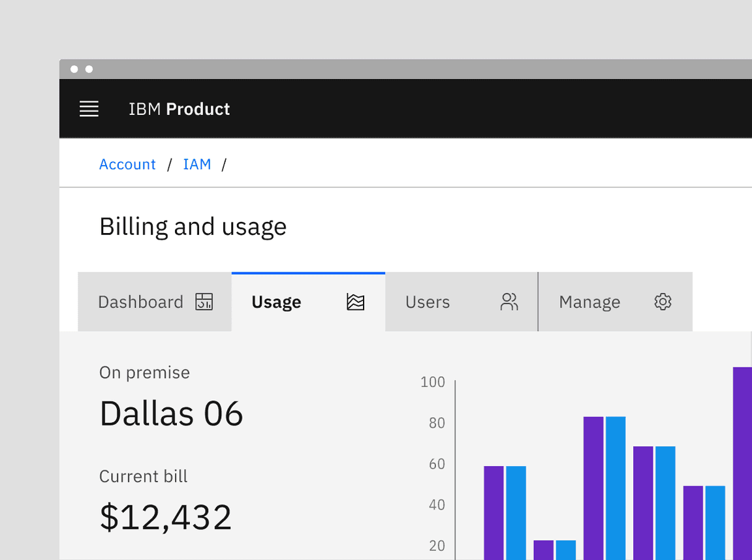
Task: Click the first white dot in window title bar
Action: [x=74, y=69]
